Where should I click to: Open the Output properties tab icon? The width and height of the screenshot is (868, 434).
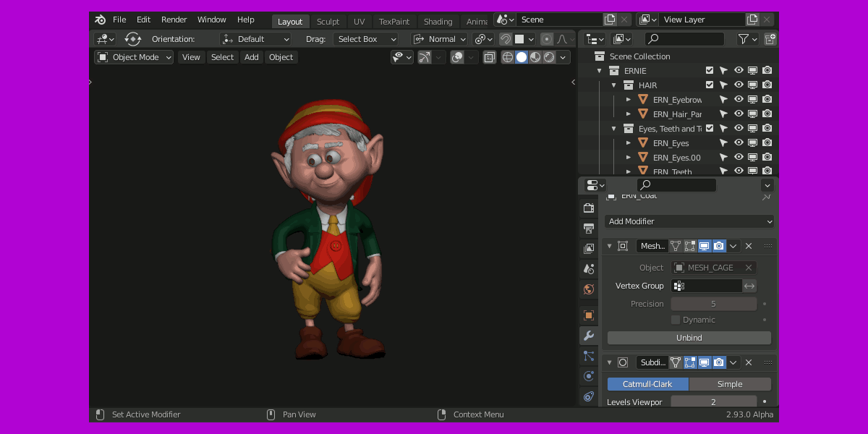pos(589,229)
